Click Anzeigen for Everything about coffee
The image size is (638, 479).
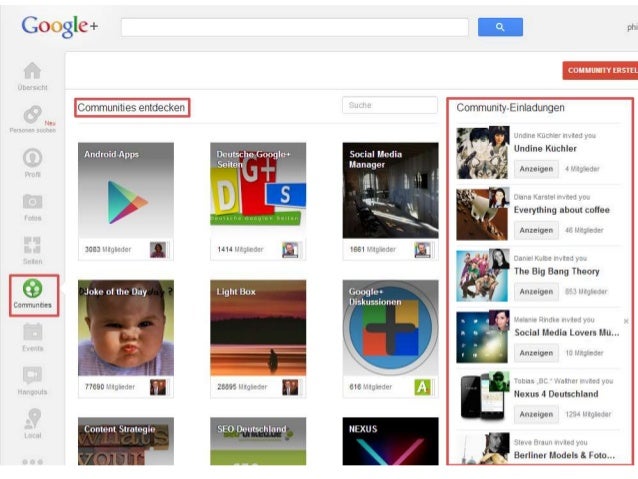point(536,230)
